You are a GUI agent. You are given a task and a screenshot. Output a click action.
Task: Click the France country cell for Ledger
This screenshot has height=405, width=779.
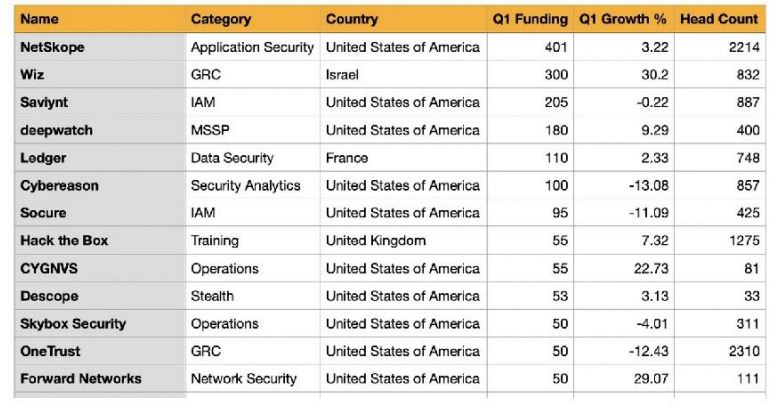point(403,158)
